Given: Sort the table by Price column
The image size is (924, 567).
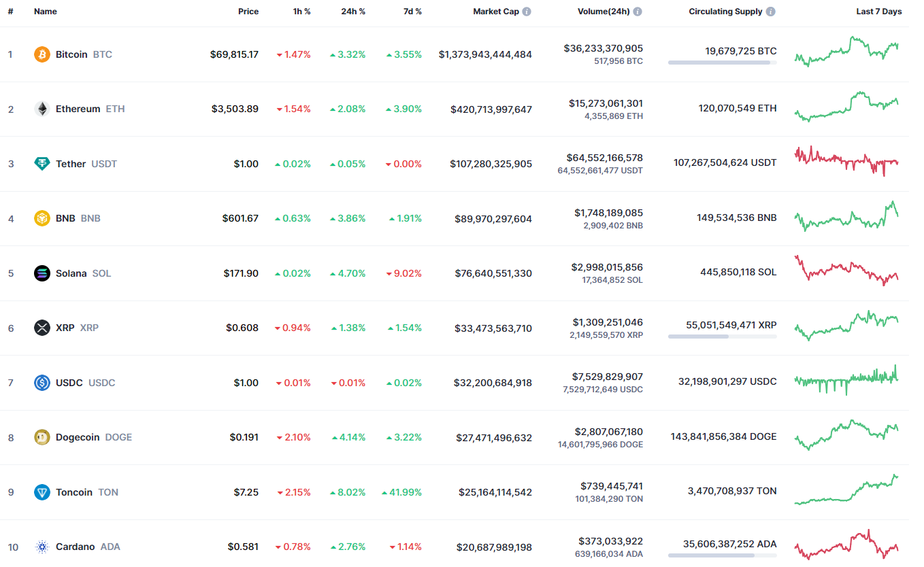Looking at the screenshot, I should point(248,12).
